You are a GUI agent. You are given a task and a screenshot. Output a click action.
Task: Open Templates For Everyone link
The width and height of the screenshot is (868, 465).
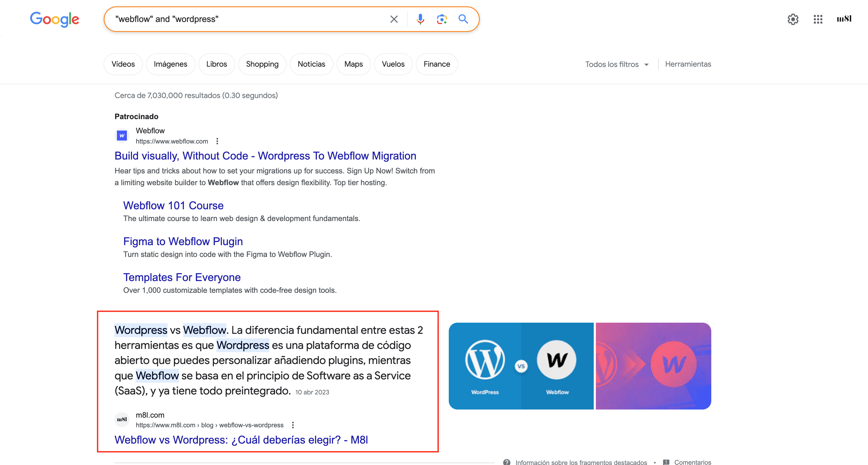tap(182, 277)
